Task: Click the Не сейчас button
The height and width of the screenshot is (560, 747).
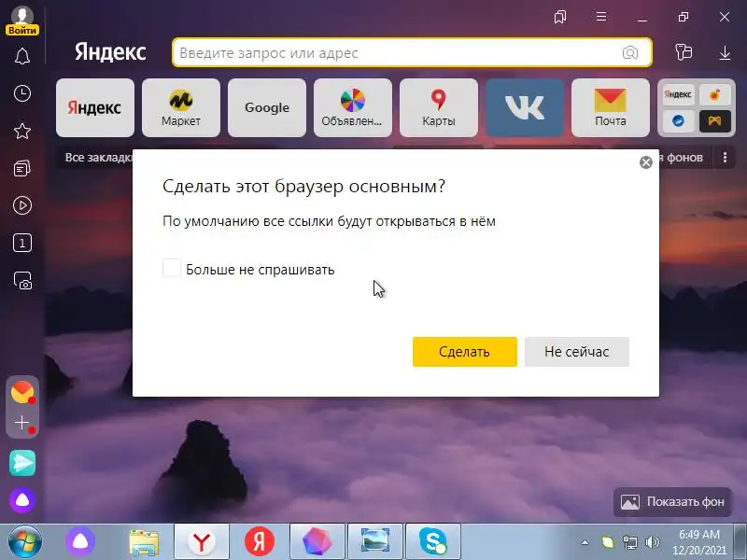Action: click(x=576, y=352)
